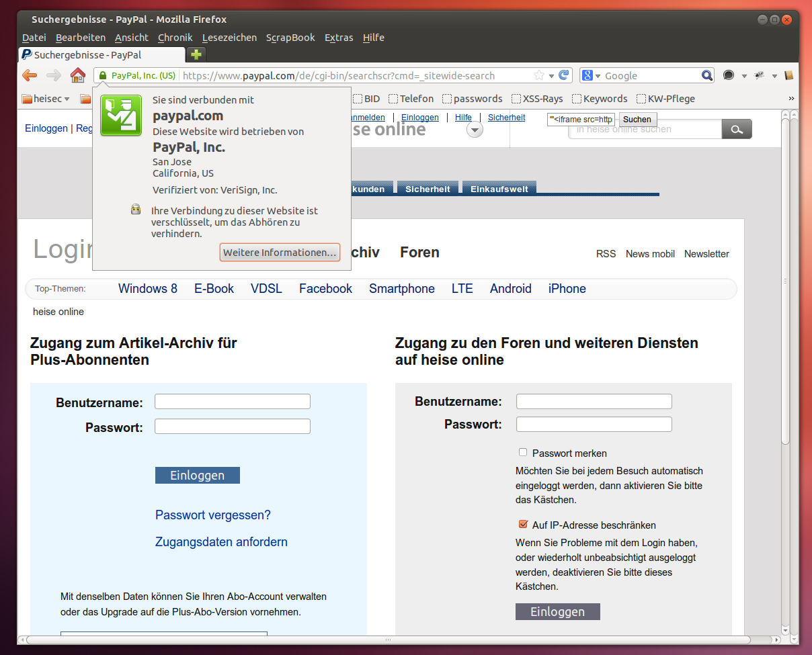Image resolution: width=812 pixels, height=655 pixels.
Task: Click the Suchen button next to iframe field
Action: click(x=637, y=120)
